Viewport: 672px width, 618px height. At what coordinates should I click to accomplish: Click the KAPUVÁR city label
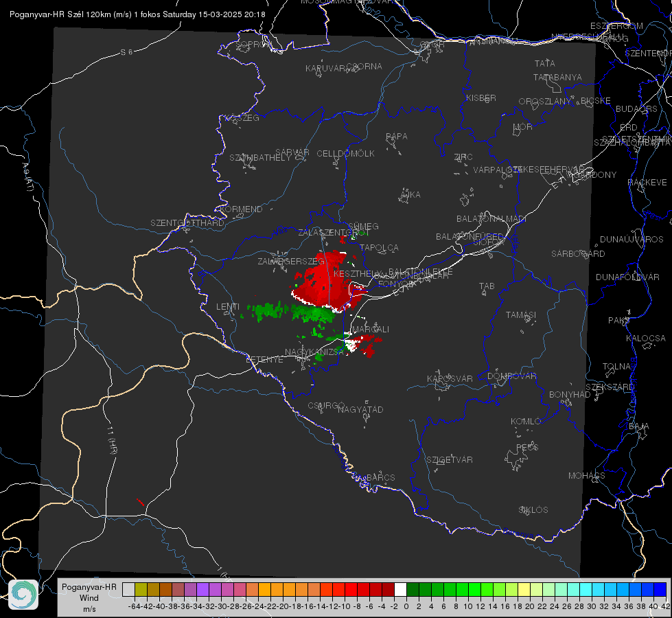click(326, 69)
